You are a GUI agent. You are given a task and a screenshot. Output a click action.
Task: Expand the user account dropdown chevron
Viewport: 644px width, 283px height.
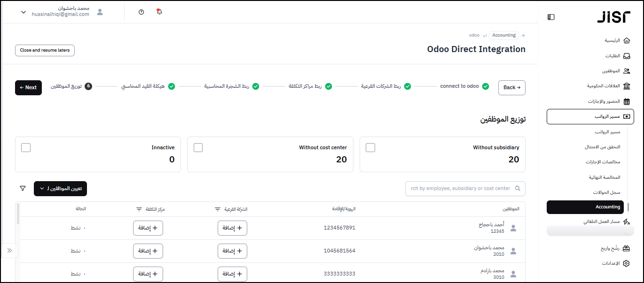coord(24,12)
